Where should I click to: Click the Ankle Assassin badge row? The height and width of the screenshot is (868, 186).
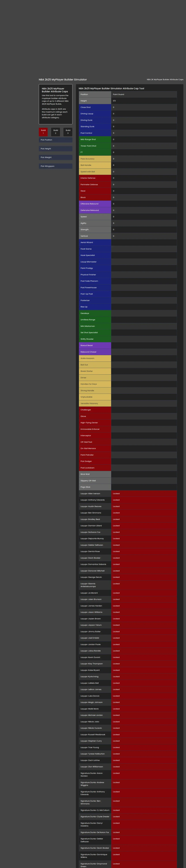pos(128,358)
